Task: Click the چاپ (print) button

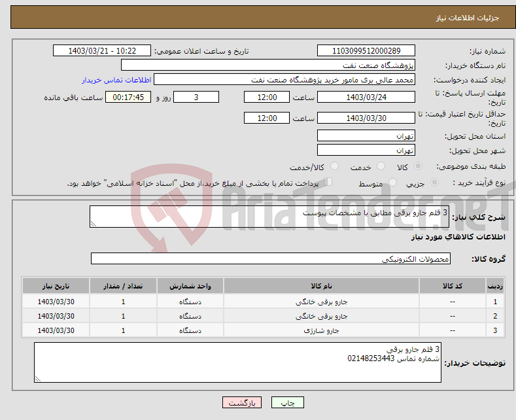Action: click(x=287, y=402)
